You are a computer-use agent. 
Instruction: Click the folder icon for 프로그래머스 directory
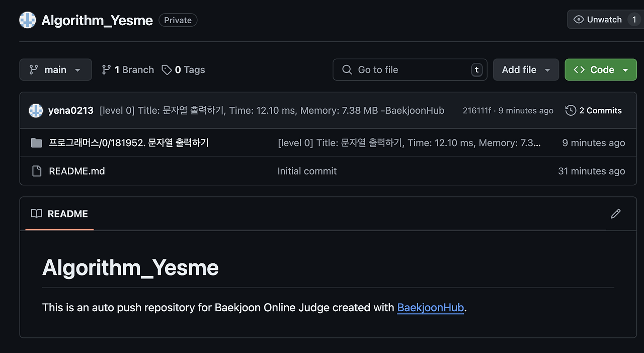point(36,143)
